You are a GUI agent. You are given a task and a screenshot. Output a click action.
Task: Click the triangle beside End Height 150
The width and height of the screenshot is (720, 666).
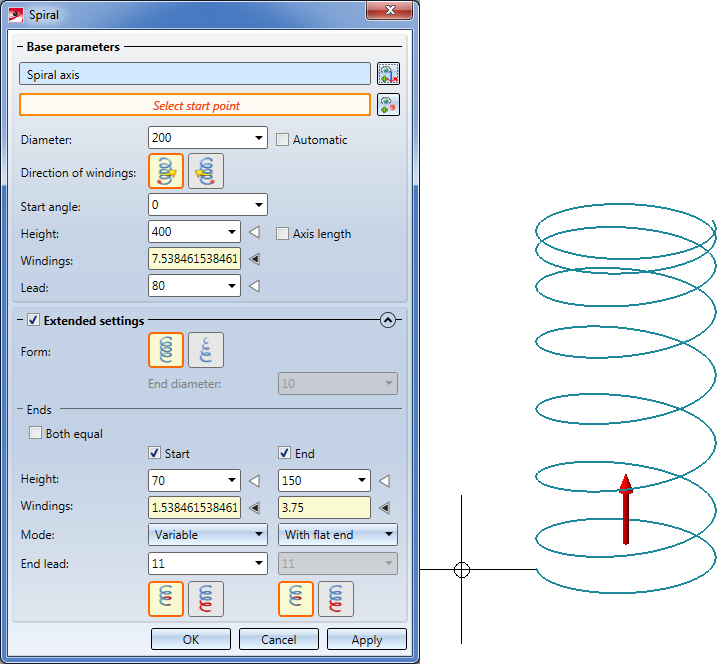click(384, 481)
